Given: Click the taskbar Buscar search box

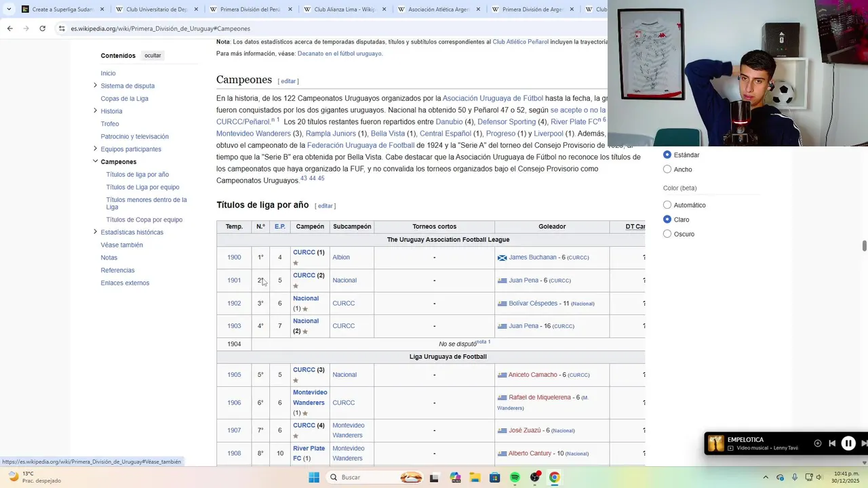Looking at the screenshot, I should click(x=376, y=477).
